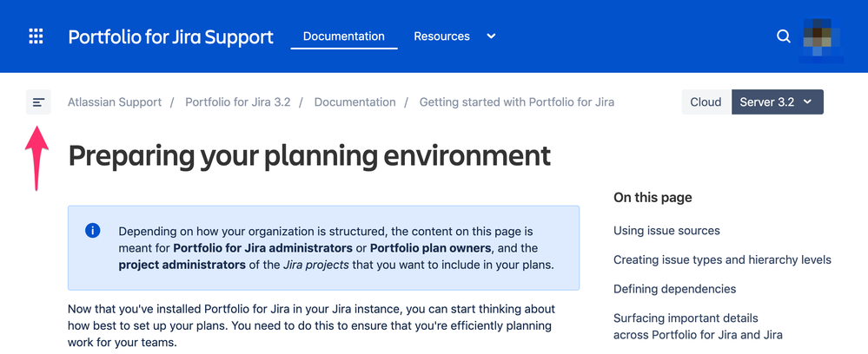Go to Atlassian Support breadcrumb

[115, 102]
